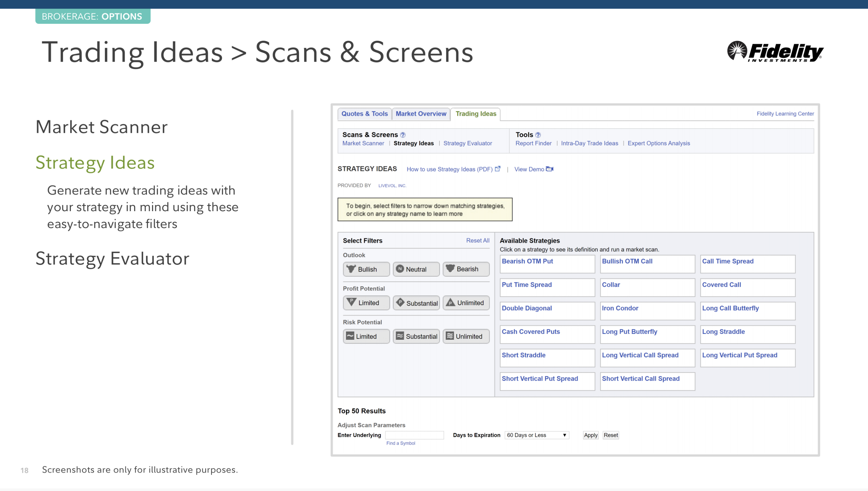
Task: Toggle the Unlimited risk potential filter
Action: tap(466, 336)
